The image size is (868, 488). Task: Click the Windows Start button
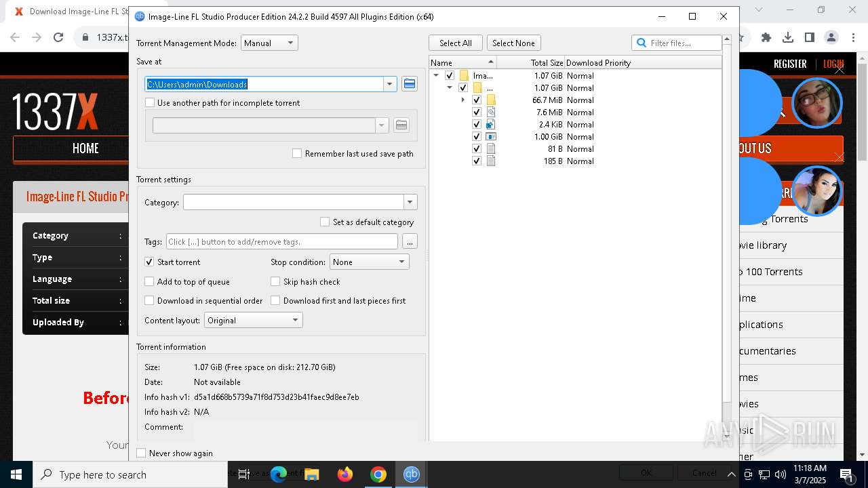click(x=16, y=474)
